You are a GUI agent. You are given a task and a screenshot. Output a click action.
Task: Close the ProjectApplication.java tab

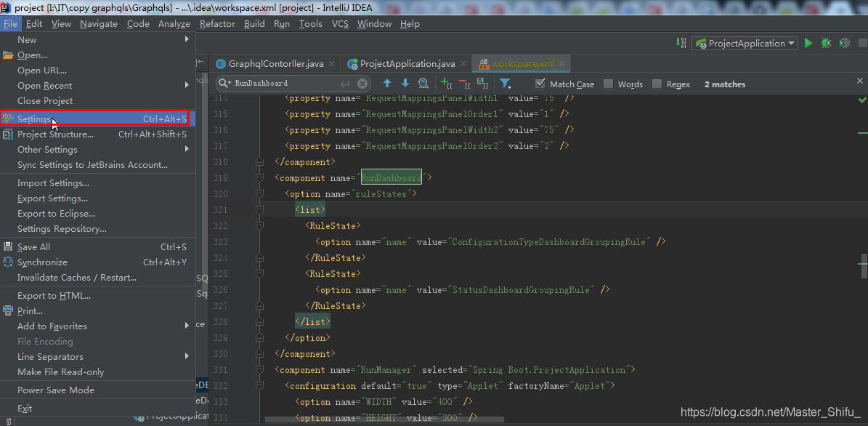463,64
